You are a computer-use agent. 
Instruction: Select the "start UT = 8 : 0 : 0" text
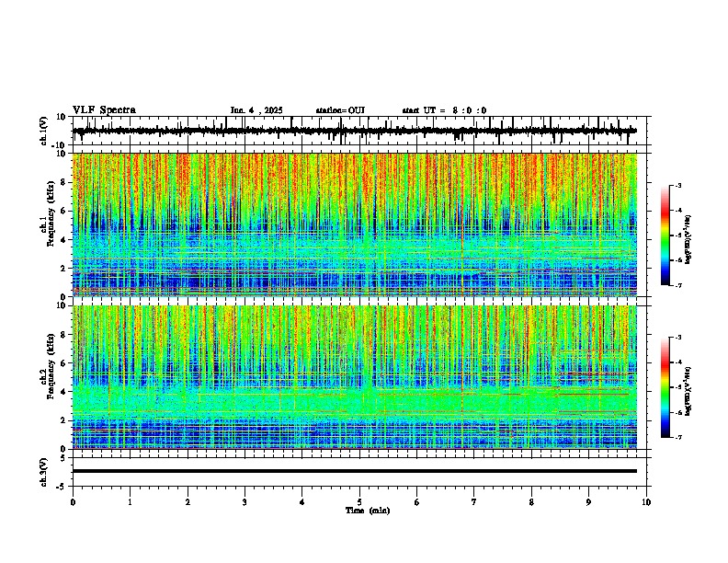[x=444, y=110]
